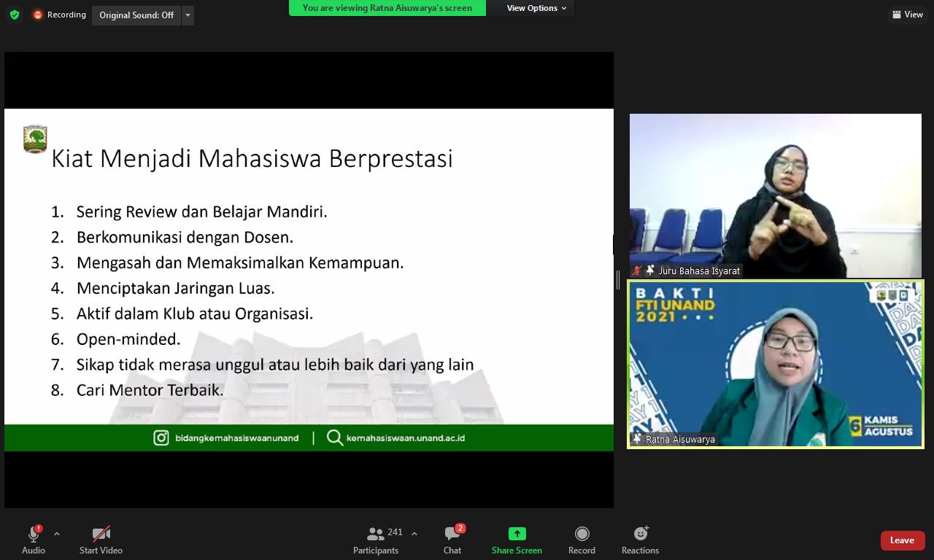Expand the Participants options chevron
Screen dimensions: 934x560
pos(414,534)
